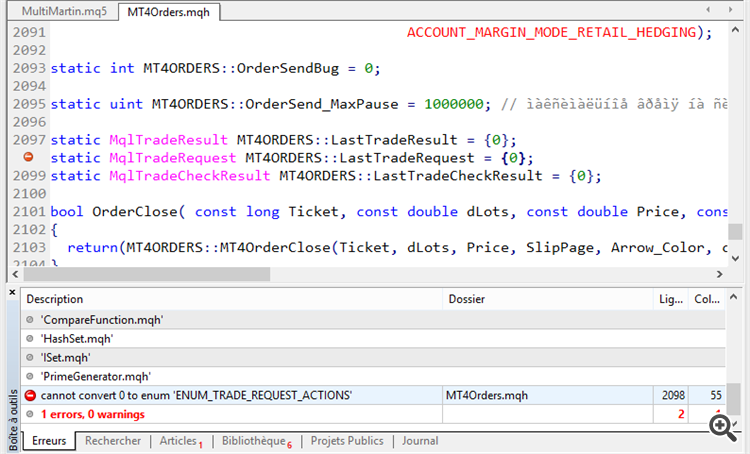Click ACCOUNT_MARGIN_MODE_RETAIL_HEDGING in the code
Screen dimensions: 750x454
551,32
